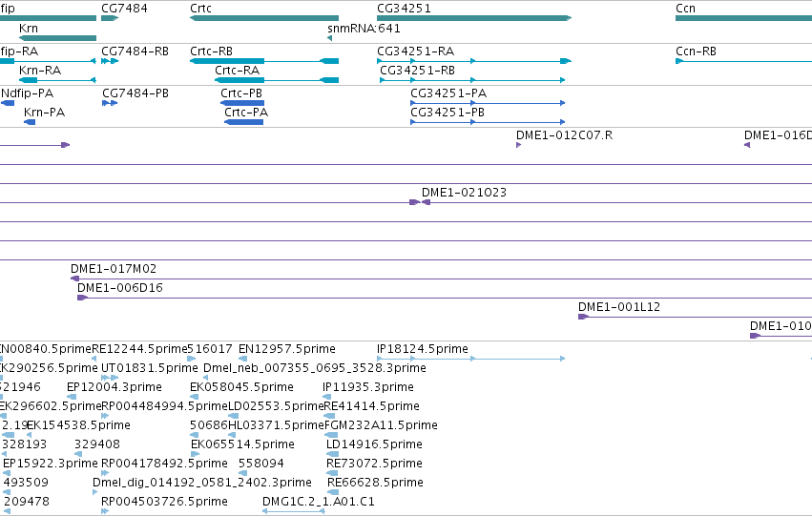The height and width of the screenshot is (516, 812).
Task: Select EST RP004503726.5prime
Action: point(165,502)
